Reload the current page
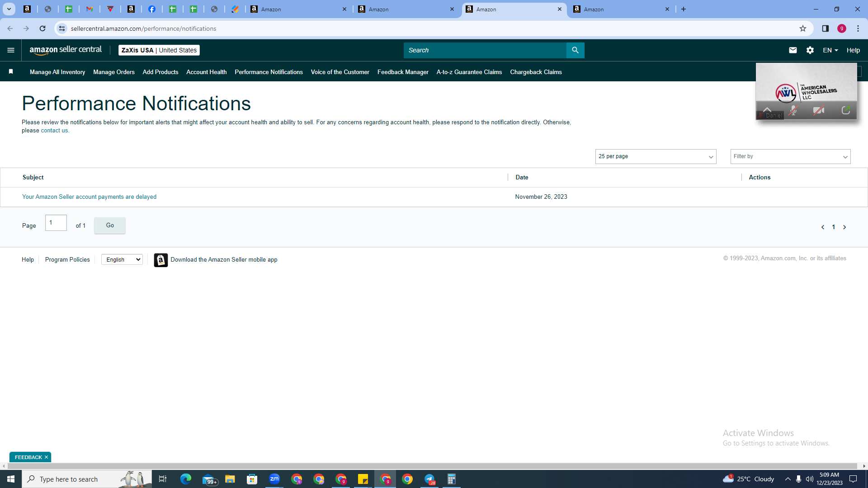Viewport: 868px width, 488px height. 42,28
